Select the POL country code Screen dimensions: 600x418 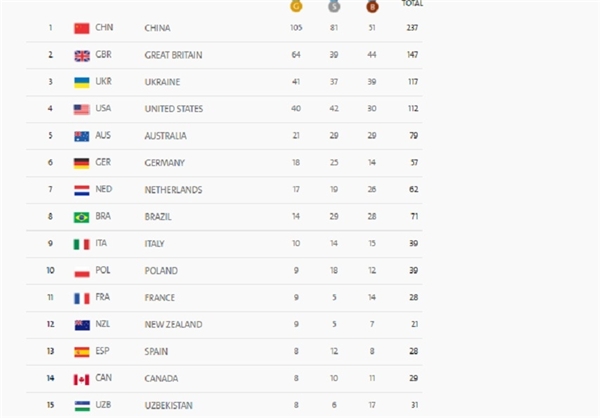point(103,270)
